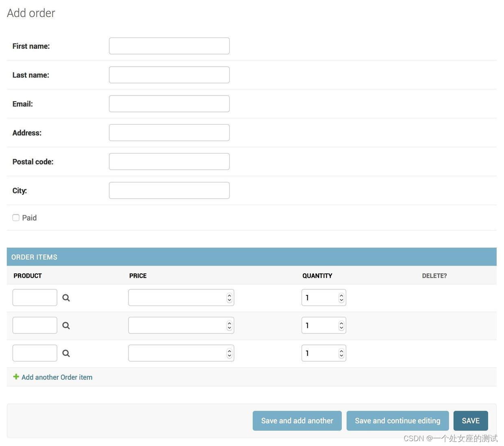504x446 pixels.
Task: Click the second row Product ID field
Action: (35, 325)
